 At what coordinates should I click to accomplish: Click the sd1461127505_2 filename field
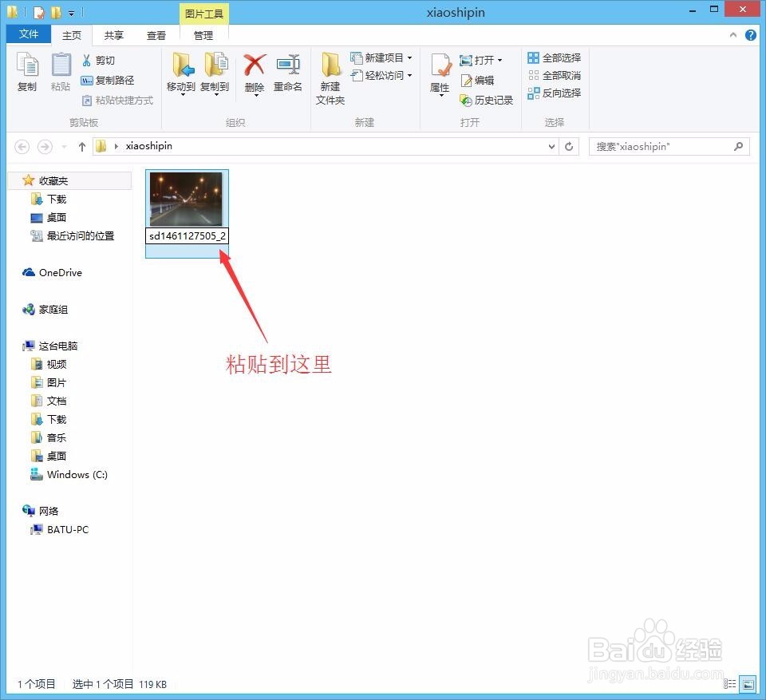[x=187, y=235]
